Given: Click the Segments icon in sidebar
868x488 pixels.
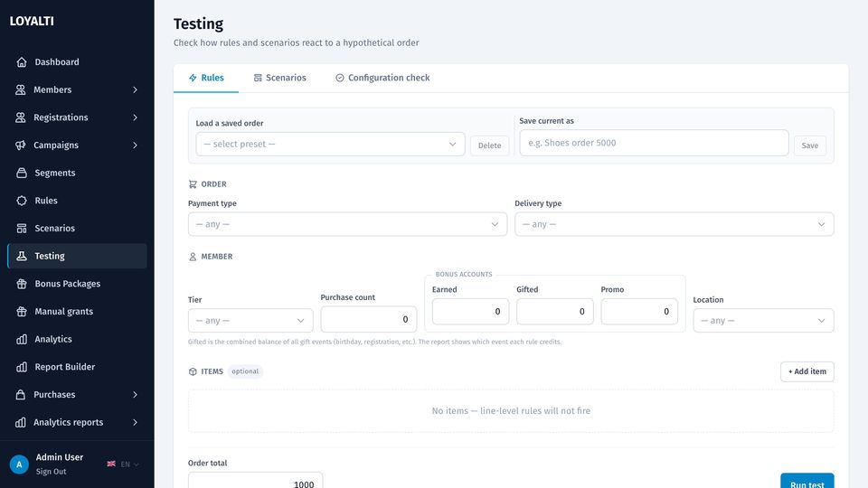Looking at the screenshot, I should 22,173.
